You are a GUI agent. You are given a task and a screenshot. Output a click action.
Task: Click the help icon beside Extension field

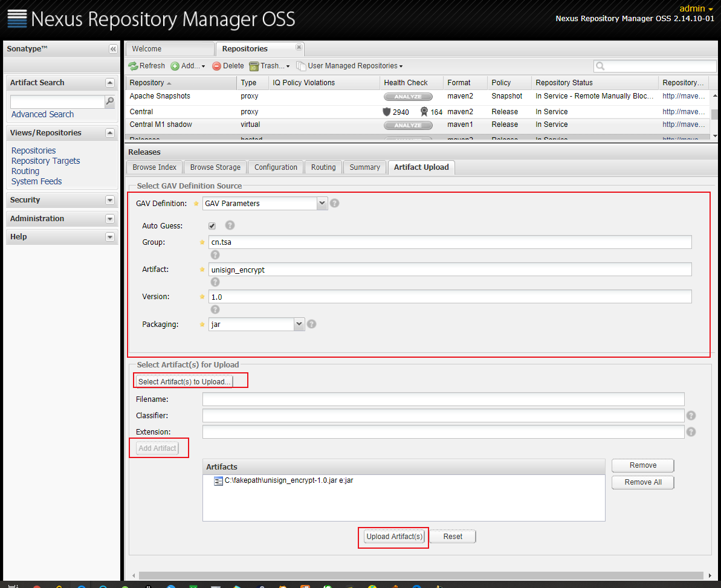tap(691, 431)
